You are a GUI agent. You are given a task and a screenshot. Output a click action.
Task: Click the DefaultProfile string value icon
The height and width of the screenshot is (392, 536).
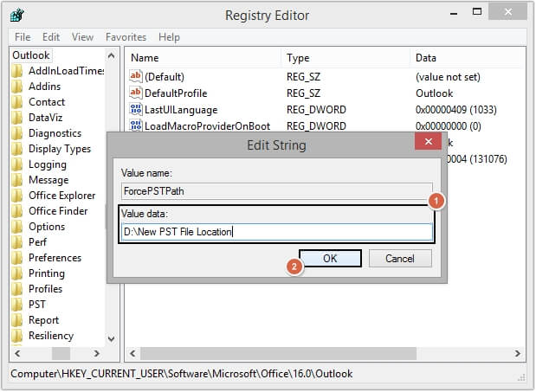click(x=136, y=93)
